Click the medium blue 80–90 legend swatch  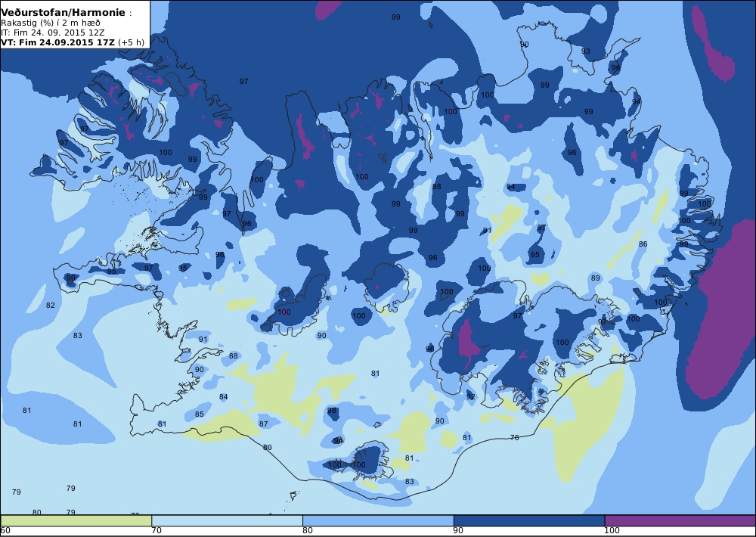click(x=378, y=521)
